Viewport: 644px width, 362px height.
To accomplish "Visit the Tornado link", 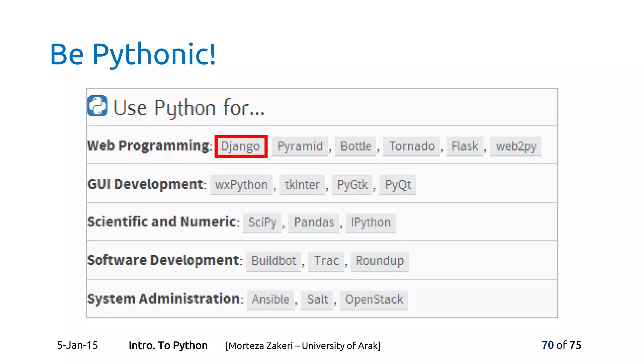I will 412,146.
